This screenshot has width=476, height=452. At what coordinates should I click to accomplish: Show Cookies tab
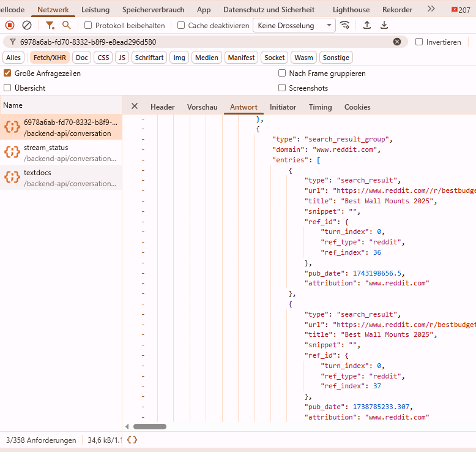pos(357,107)
